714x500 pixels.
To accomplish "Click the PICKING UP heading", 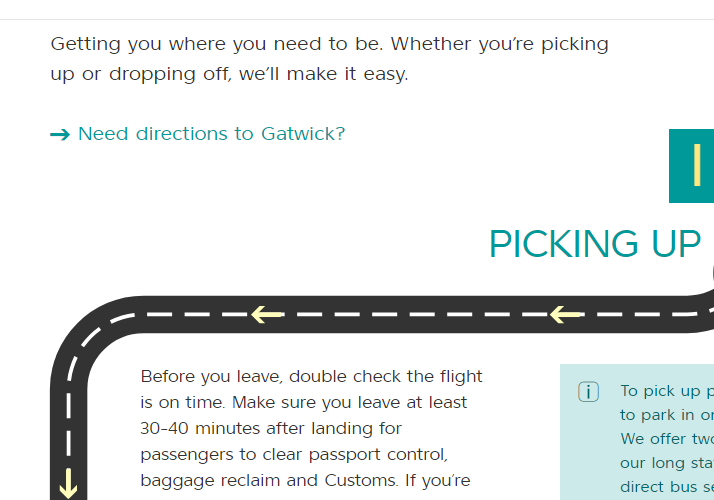I will [x=594, y=244].
